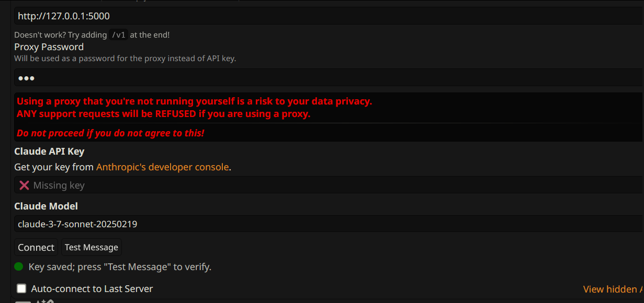This screenshot has height=303, width=644.
Task: Click the 'Key saved' status message
Action: tap(120, 267)
